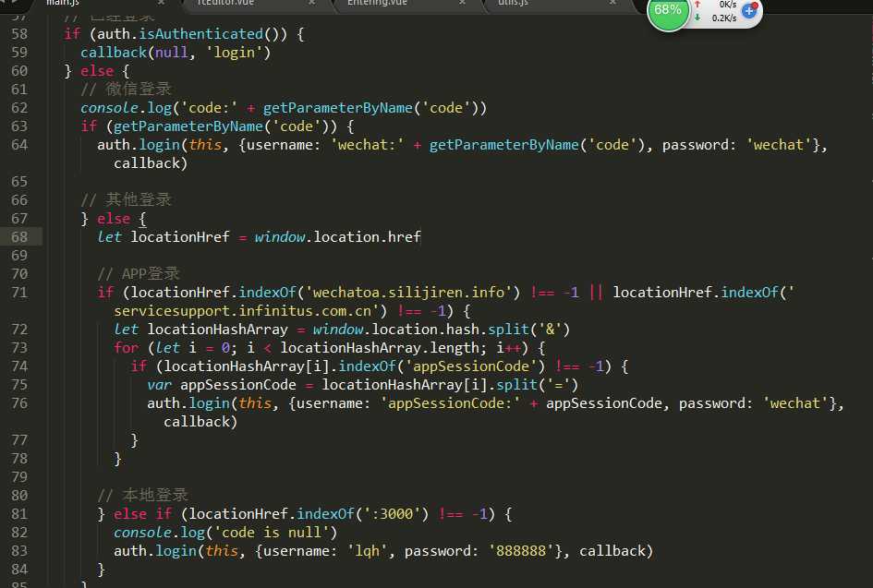Open the TcEditor.vue tab
This screenshot has width=873, height=588.
(227, 4)
